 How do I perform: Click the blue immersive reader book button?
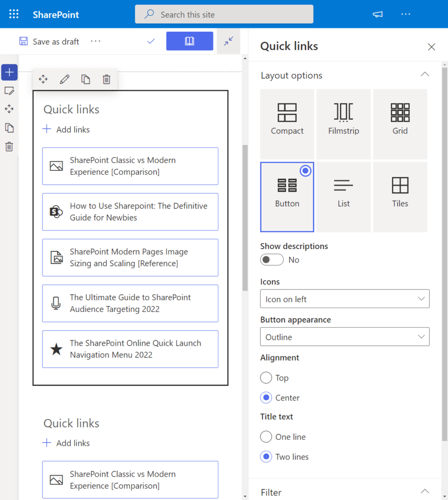tap(190, 41)
